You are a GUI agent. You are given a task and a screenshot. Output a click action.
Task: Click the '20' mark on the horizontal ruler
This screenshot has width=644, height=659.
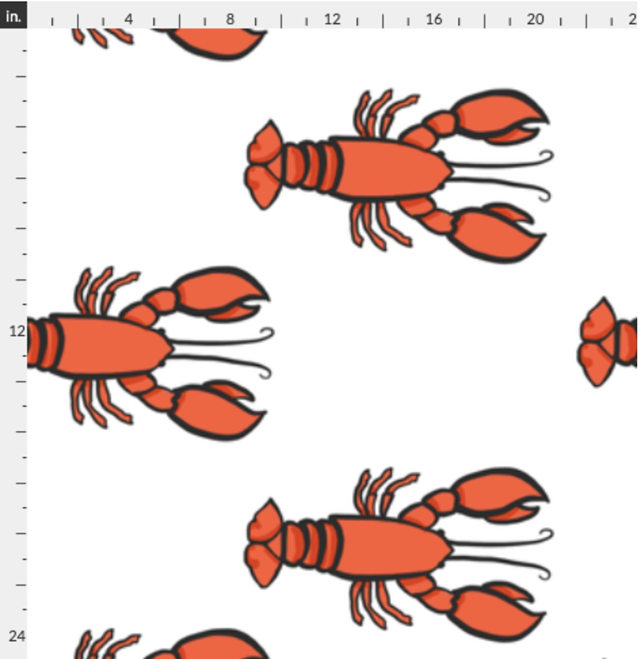coord(535,20)
